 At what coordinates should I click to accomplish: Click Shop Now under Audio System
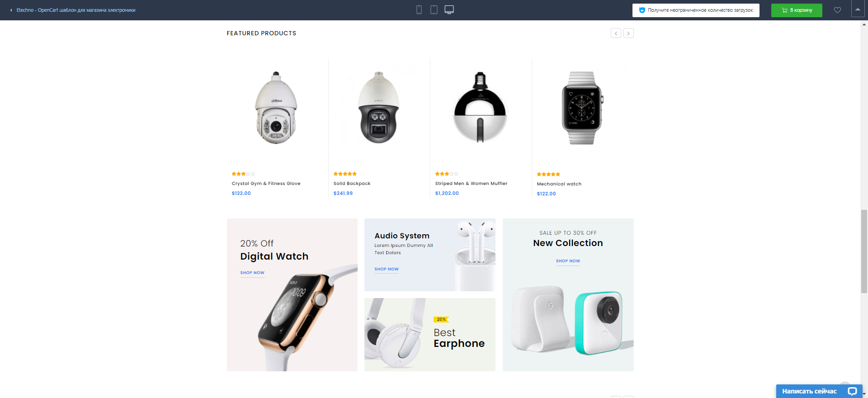tap(387, 269)
